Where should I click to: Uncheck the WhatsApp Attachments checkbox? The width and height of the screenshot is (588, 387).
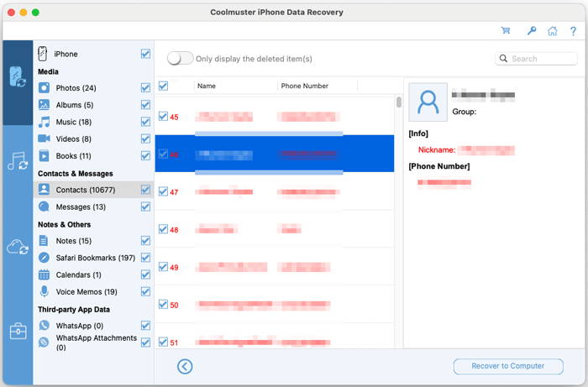[x=145, y=342]
